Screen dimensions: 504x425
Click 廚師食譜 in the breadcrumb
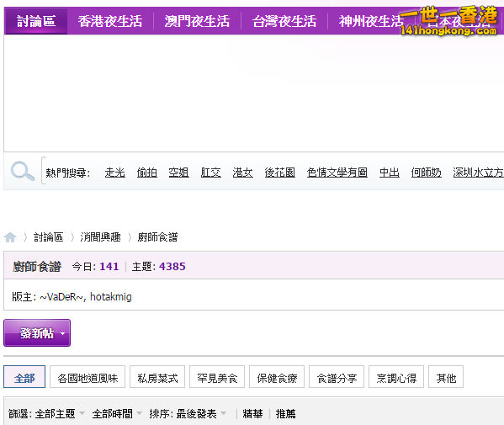point(157,237)
